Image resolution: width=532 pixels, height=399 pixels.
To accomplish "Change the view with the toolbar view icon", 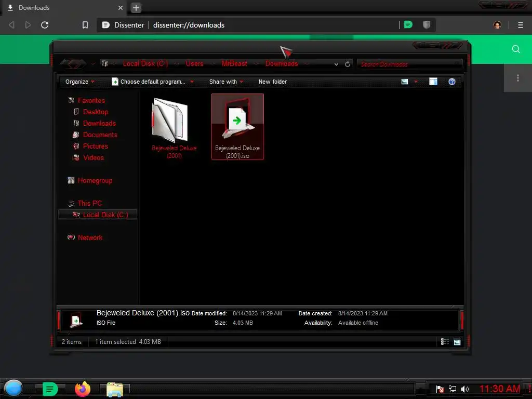I will click(405, 82).
